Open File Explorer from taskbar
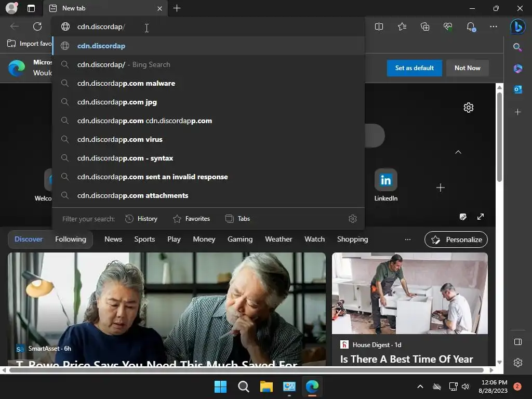 pyautogui.click(x=267, y=387)
